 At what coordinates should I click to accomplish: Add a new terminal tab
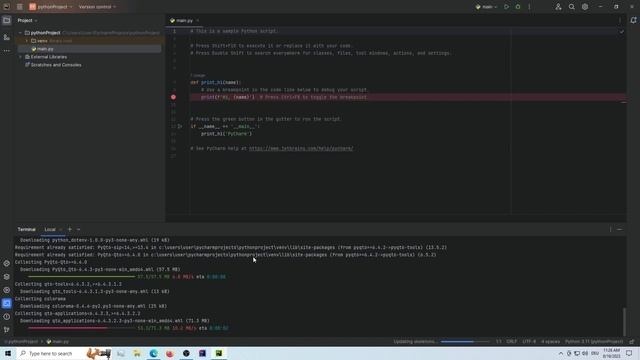(70, 229)
